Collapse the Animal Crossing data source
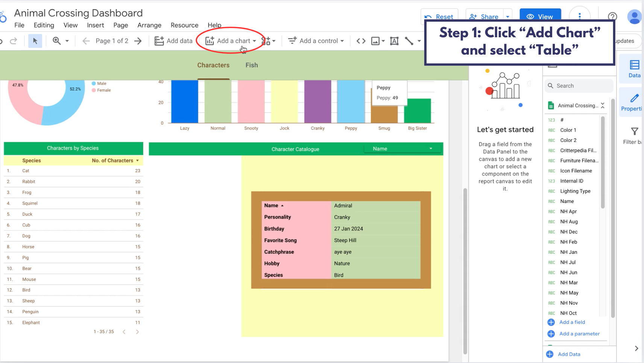 click(603, 105)
